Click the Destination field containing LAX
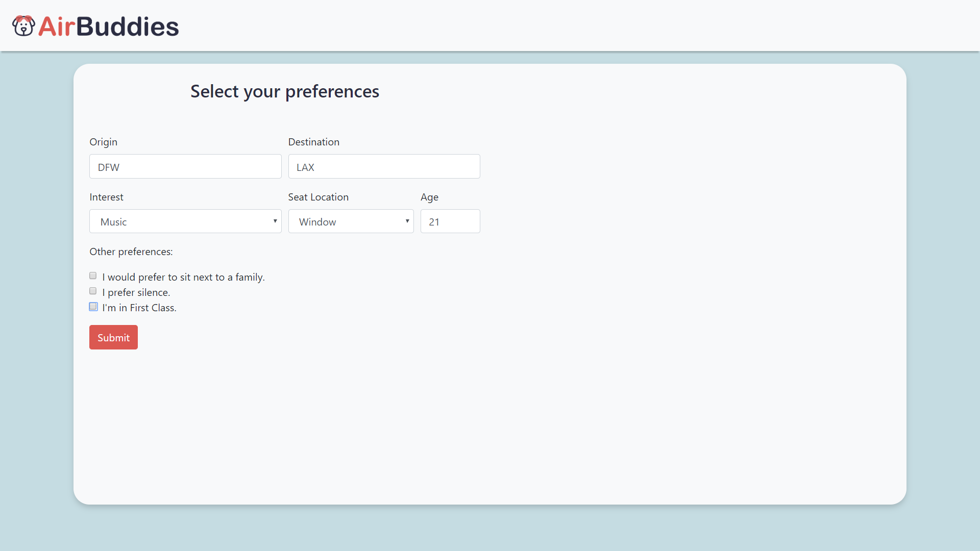The image size is (980, 551). (x=384, y=167)
